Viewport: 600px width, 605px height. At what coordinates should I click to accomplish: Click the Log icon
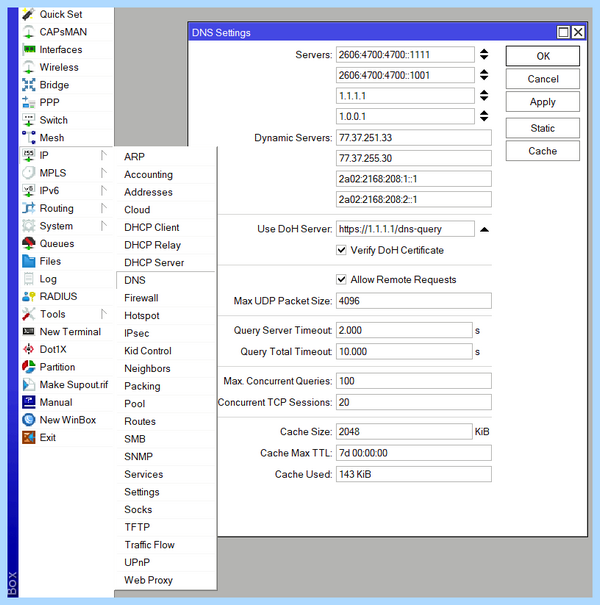(28, 279)
